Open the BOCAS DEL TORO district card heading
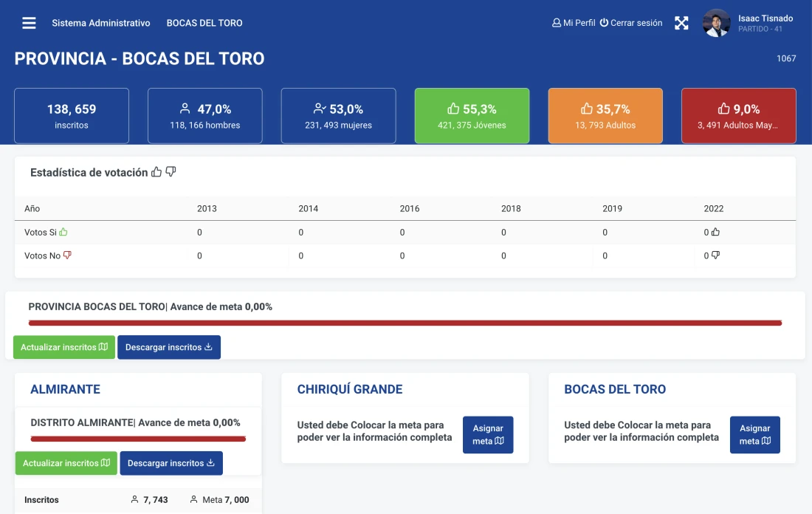 click(615, 389)
